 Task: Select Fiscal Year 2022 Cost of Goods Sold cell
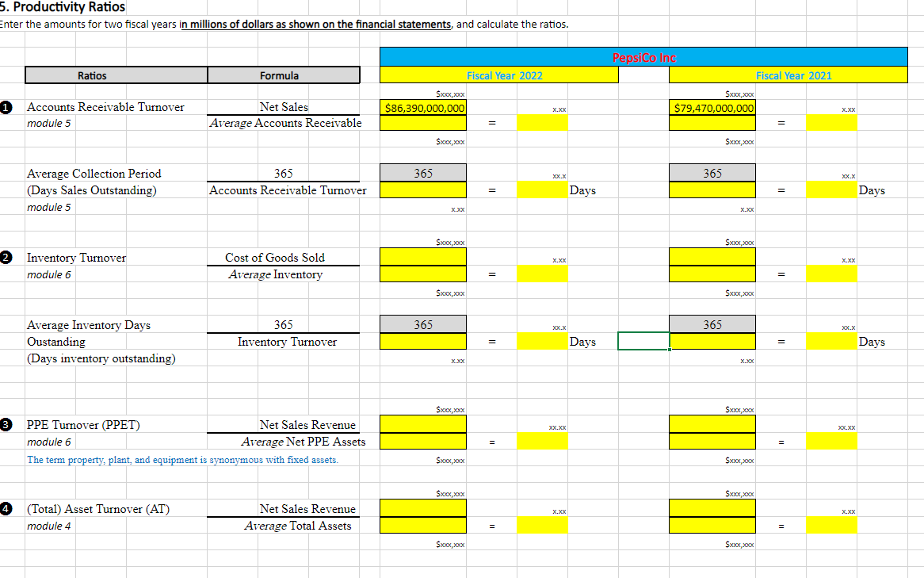click(423, 257)
